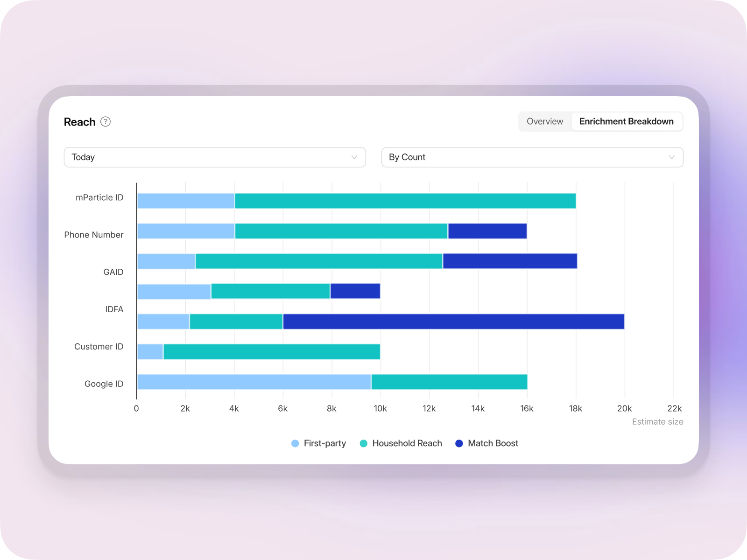Click the First-party light blue legend dot

[295, 443]
